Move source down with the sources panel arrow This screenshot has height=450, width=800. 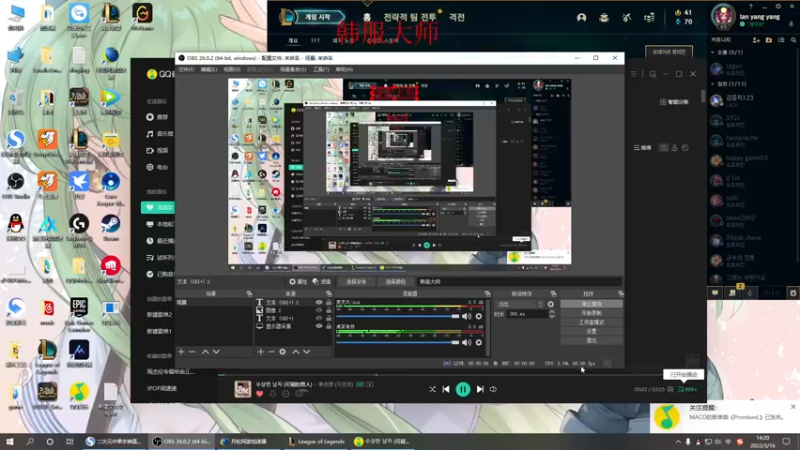point(307,352)
